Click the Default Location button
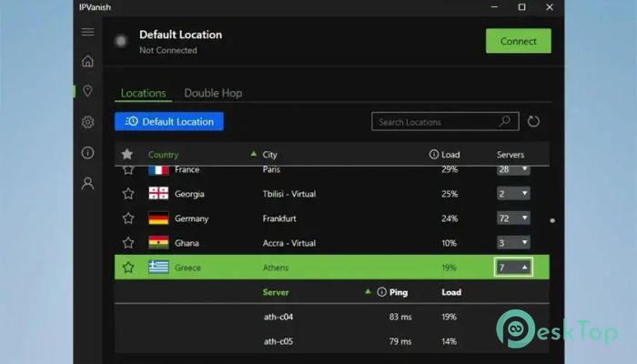The image size is (637, 364). 169,121
